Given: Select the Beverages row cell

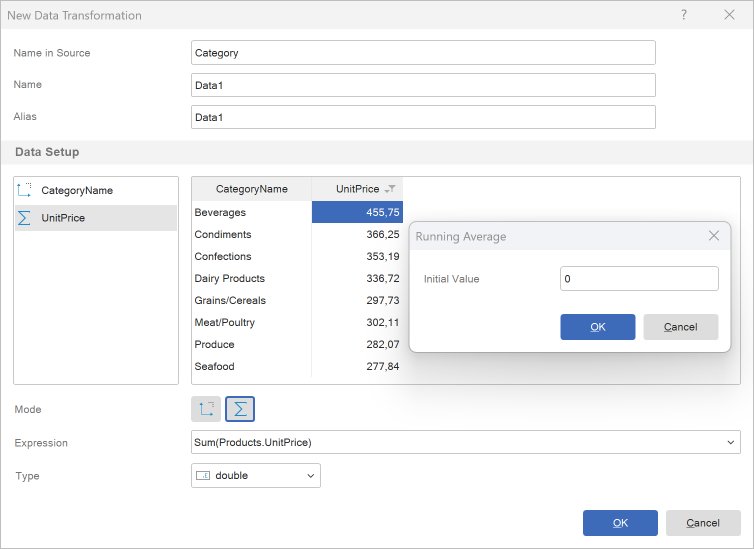Looking at the screenshot, I should 251,212.
